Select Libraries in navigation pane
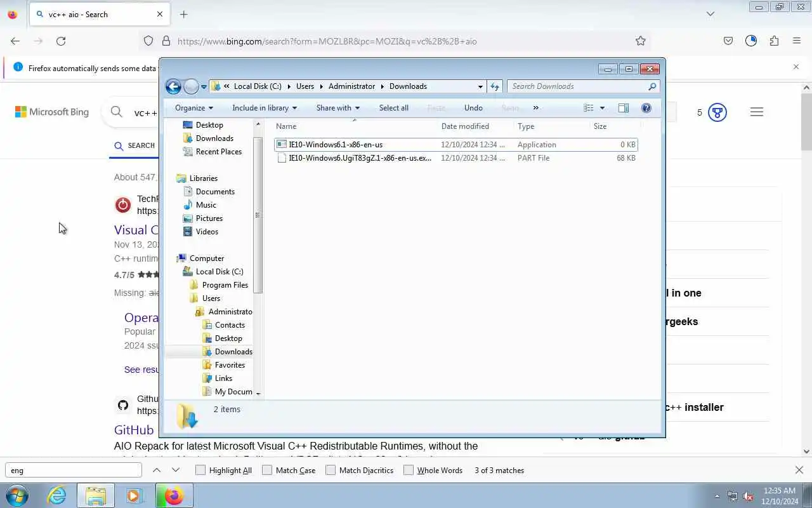 (x=203, y=178)
